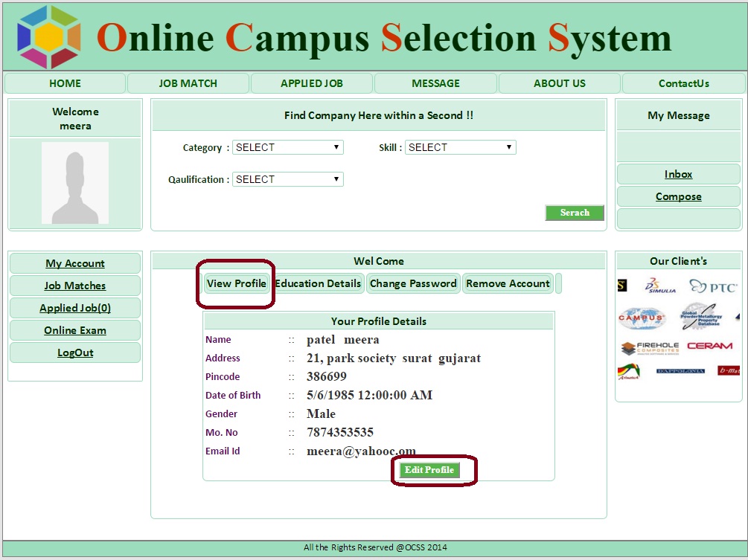Viewport: 748px width, 560px height.
Task: Expand the Skill select box
Action: 460,147
